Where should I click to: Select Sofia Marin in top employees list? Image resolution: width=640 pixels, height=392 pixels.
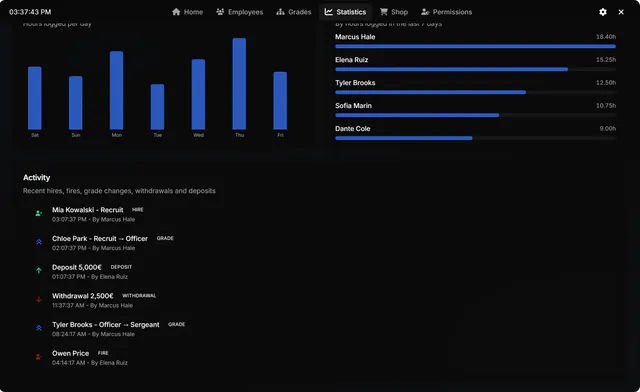coord(353,105)
